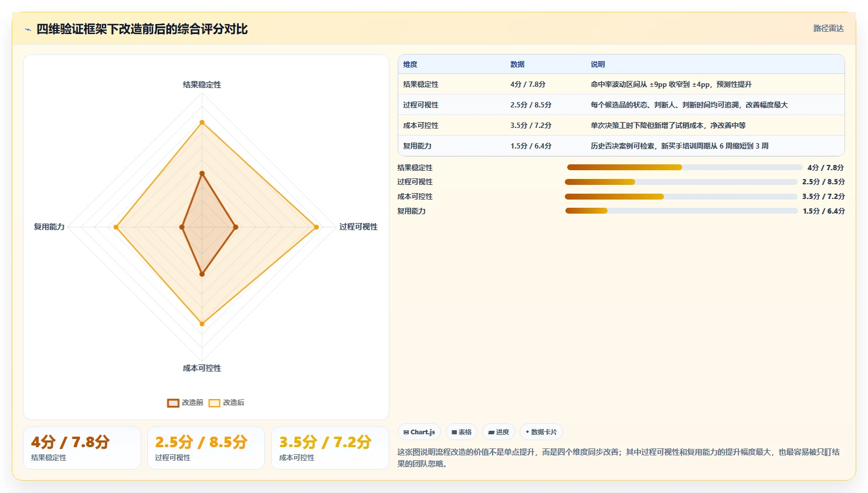Select the 改造后 data point on the 成本可控性 axis

(202, 323)
